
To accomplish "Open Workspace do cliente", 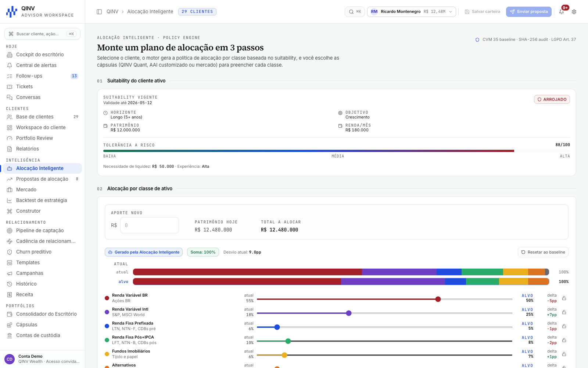I will point(42,127).
